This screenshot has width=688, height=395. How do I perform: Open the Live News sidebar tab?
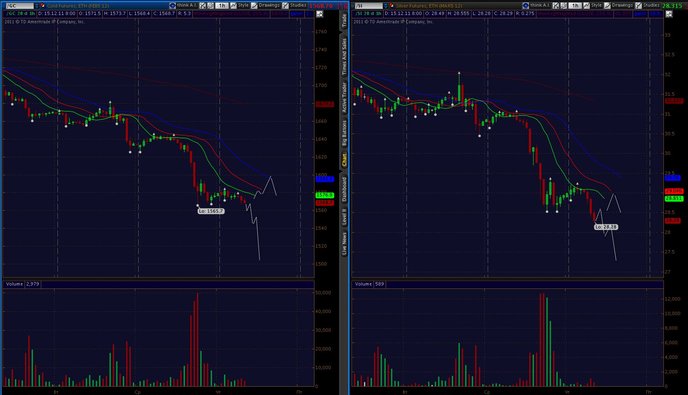coord(344,244)
